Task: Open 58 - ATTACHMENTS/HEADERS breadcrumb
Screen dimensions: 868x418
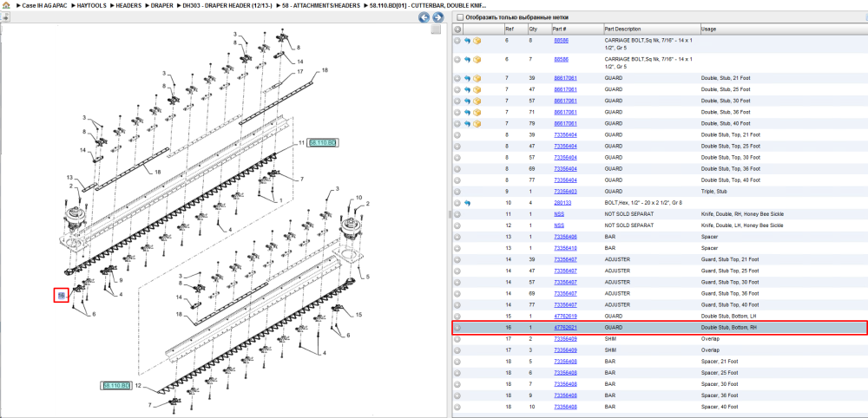Action: coord(321,5)
